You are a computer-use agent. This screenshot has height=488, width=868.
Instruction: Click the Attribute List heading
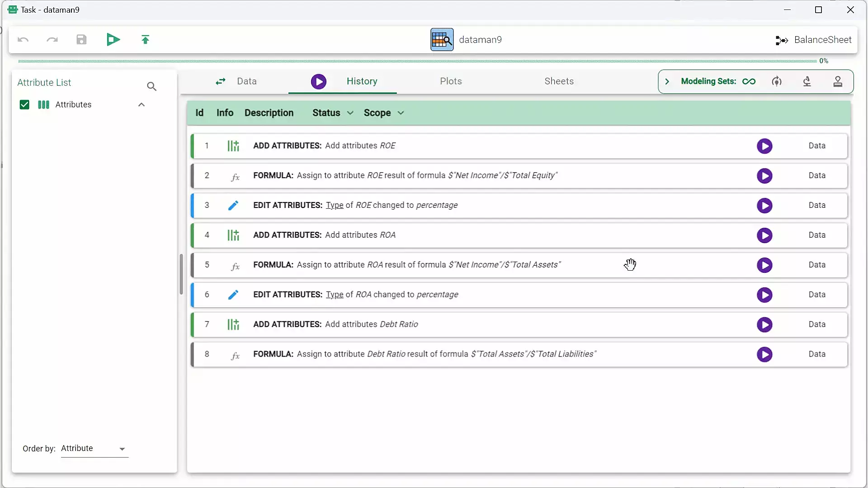[x=44, y=83]
